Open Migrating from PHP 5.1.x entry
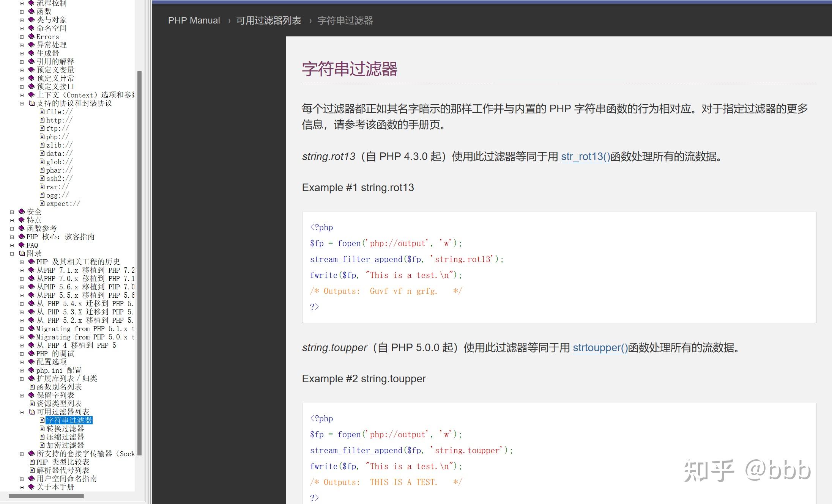Viewport: 832px width, 504px height. (85, 328)
